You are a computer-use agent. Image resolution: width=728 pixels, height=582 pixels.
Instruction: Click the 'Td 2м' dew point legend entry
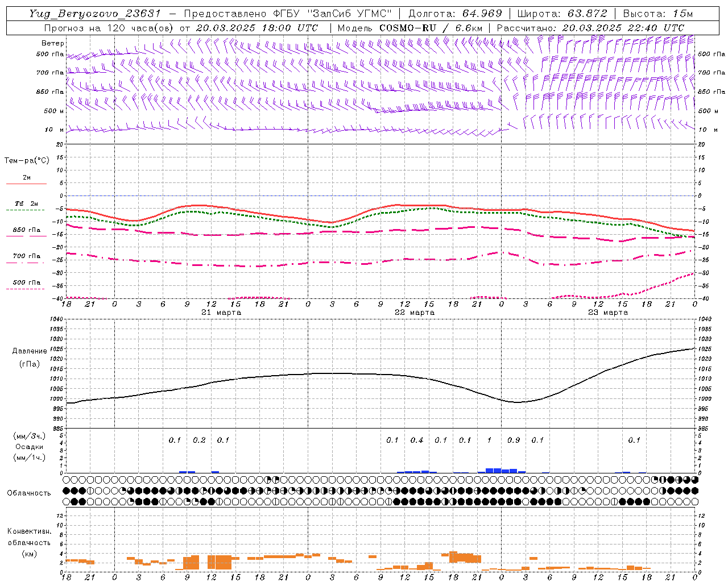coord(26,203)
